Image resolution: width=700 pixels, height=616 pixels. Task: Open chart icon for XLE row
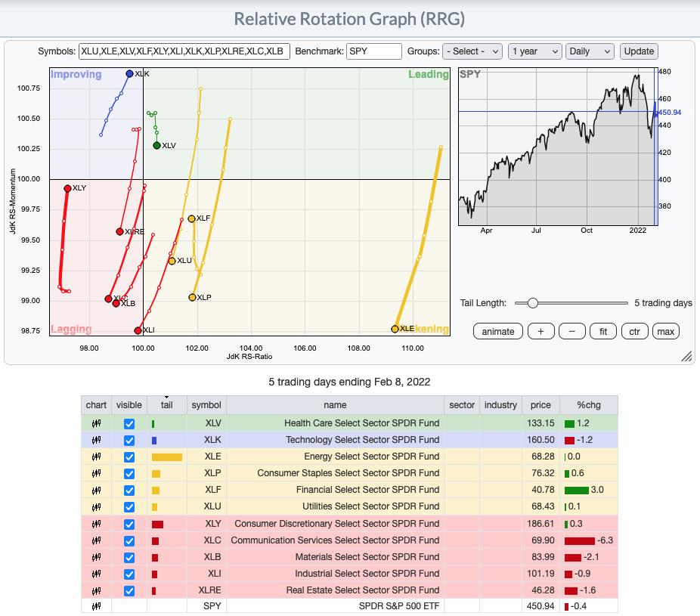tap(96, 457)
